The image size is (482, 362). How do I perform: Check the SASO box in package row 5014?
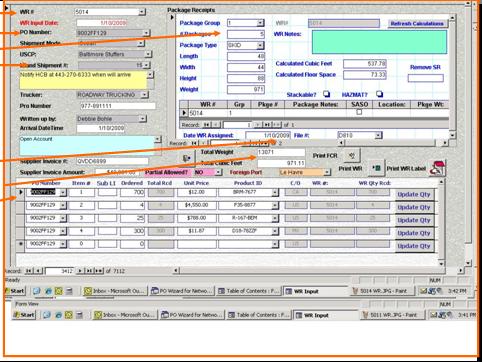click(x=359, y=112)
